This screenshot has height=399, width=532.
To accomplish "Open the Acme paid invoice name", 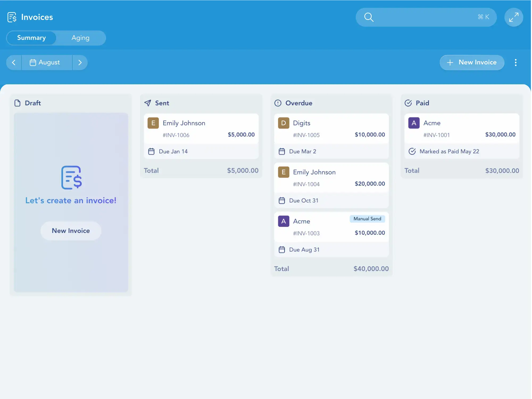I will coord(432,123).
